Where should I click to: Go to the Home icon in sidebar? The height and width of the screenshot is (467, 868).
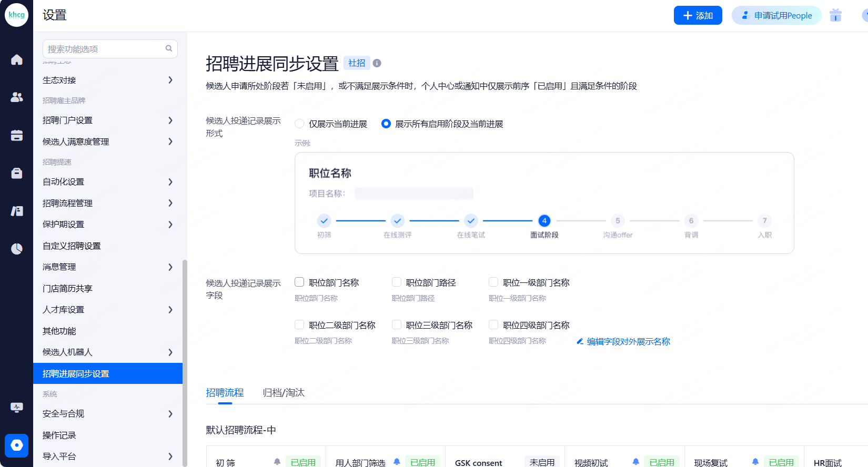(x=17, y=60)
